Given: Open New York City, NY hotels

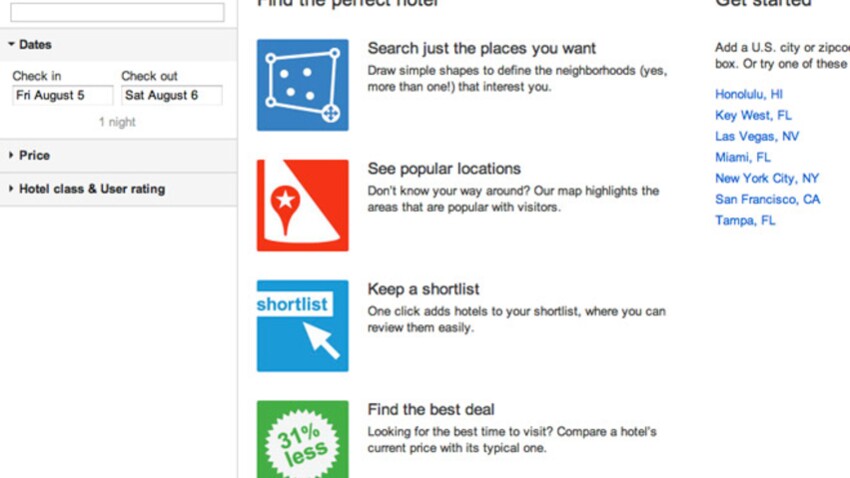Looking at the screenshot, I should pos(767,178).
